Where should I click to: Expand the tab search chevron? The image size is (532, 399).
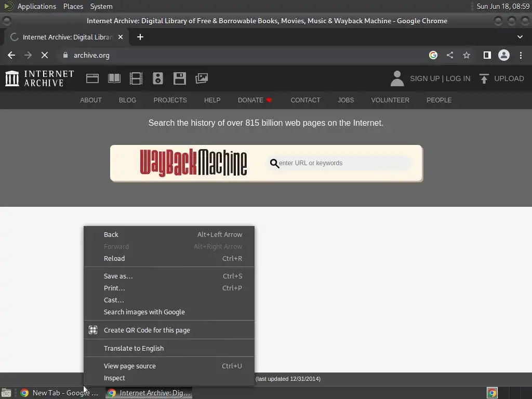tap(520, 37)
